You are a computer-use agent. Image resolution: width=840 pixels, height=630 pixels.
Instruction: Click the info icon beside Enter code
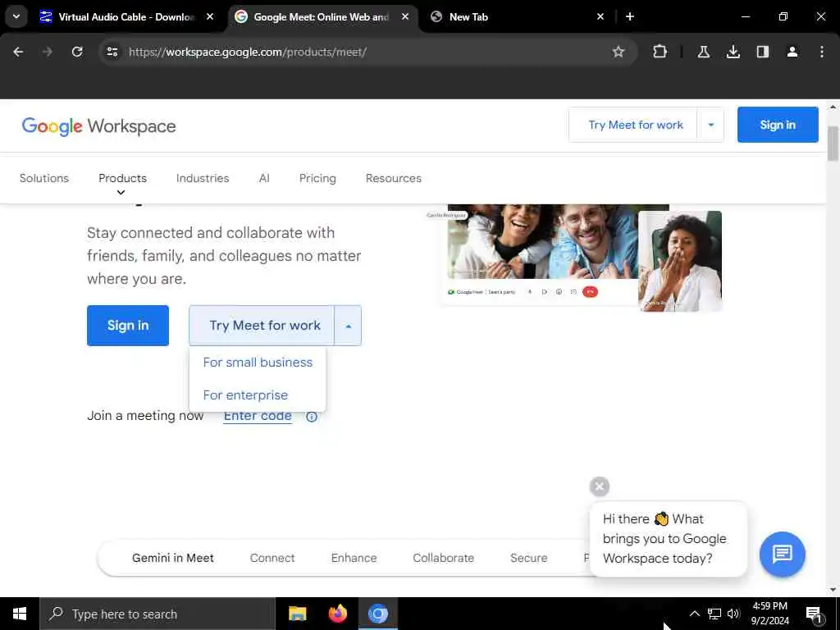click(311, 417)
